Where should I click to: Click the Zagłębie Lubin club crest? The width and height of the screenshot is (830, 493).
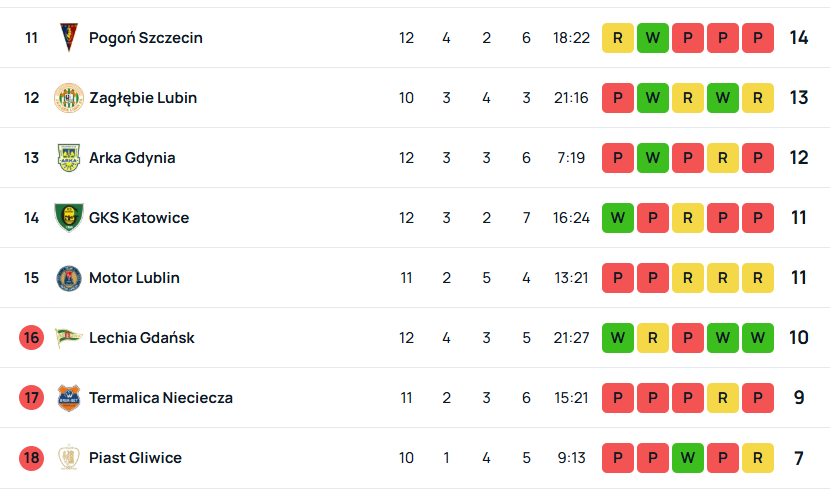[69, 98]
